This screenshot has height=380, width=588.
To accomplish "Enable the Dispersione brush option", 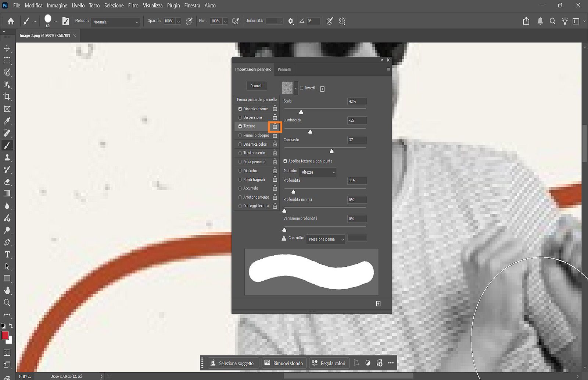I will coord(241,117).
